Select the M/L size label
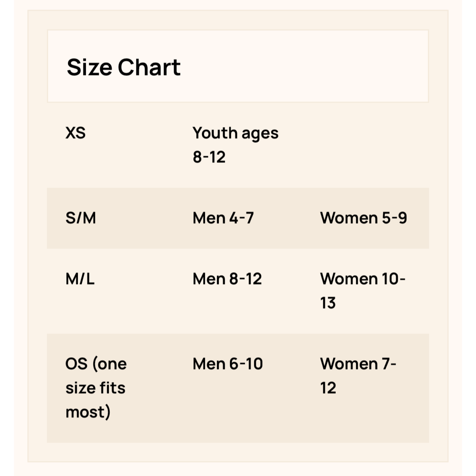Image resolution: width=476 pixels, height=476 pixels. pyautogui.click(x=80, y=279)
